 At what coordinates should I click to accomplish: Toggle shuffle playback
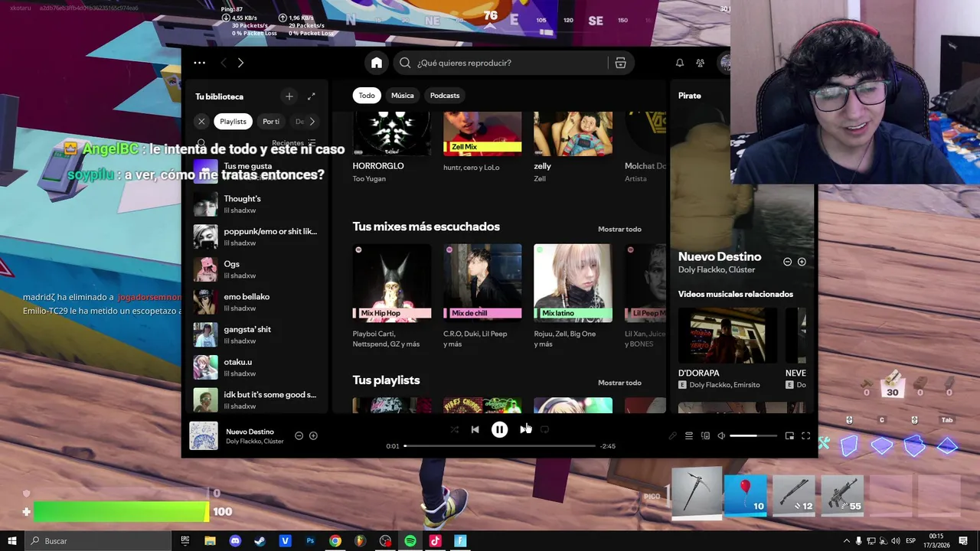pyautogui.click(x=454, y=429)
